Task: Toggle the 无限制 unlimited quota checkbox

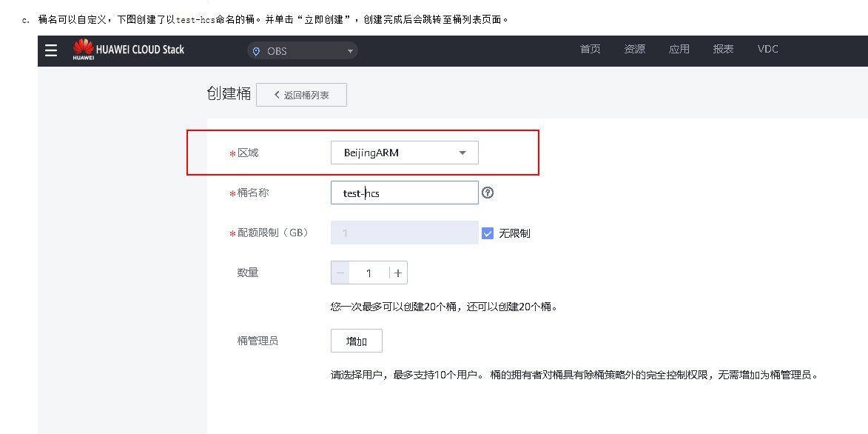Action: (x=488, y=233)
